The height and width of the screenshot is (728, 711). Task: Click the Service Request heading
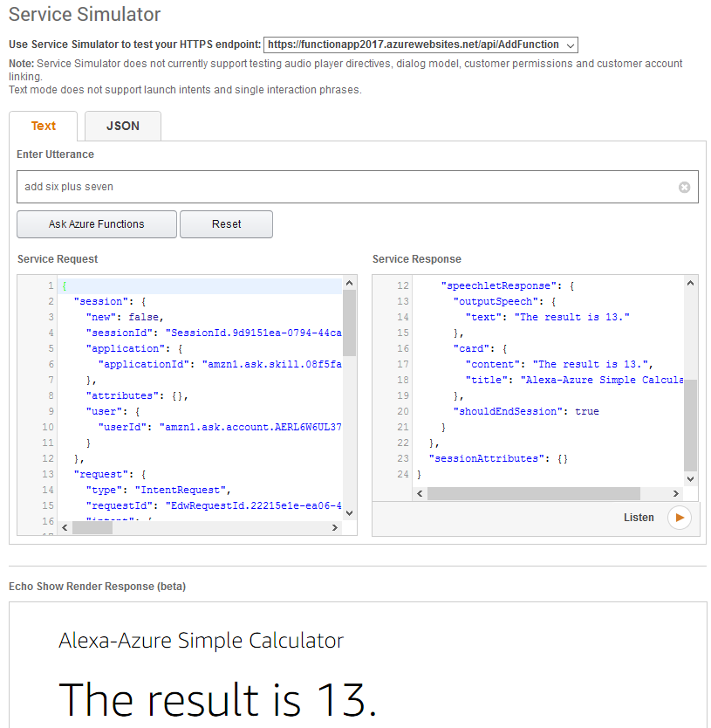pos(58,259)
